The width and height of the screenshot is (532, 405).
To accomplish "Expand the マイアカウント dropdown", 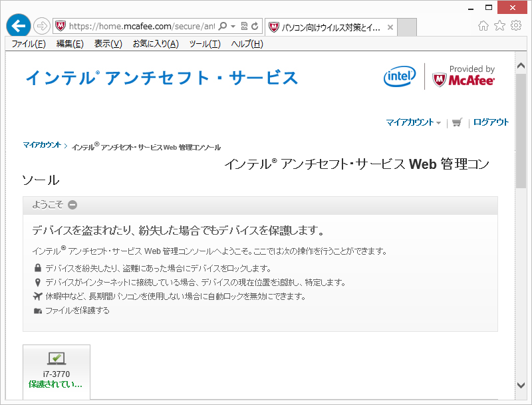I will click(413, 122).
